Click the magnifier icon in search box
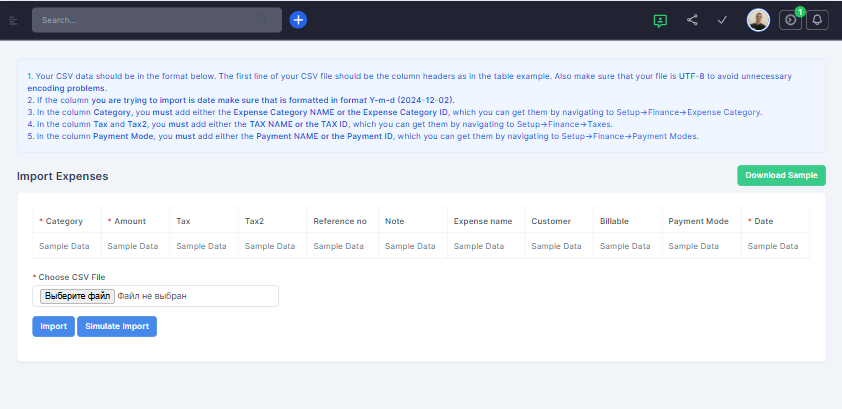 (x=263, y=20)
